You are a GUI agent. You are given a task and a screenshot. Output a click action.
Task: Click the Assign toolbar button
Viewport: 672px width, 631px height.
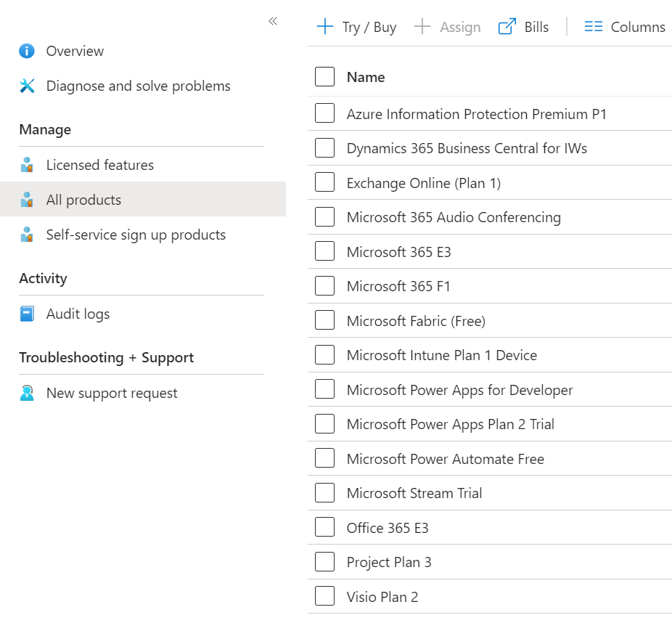pyautogui.click(x=448, y=27)
